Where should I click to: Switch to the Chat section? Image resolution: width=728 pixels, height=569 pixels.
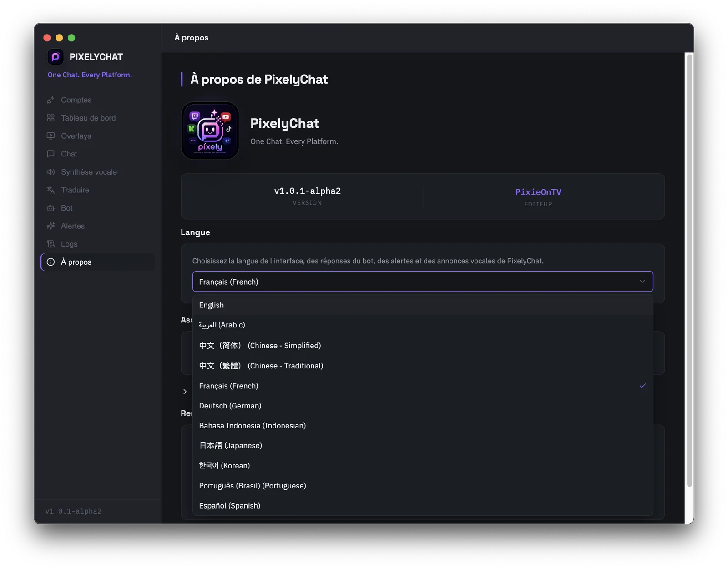tap(98, 154)
